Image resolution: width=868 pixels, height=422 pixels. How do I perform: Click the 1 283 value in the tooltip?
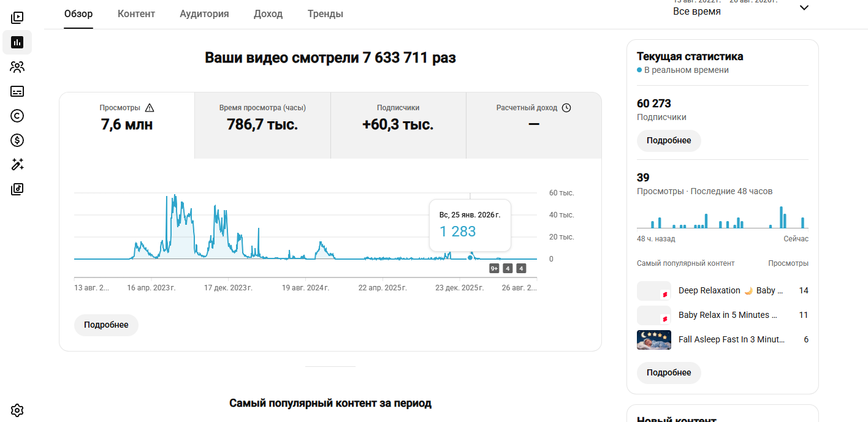458,232
